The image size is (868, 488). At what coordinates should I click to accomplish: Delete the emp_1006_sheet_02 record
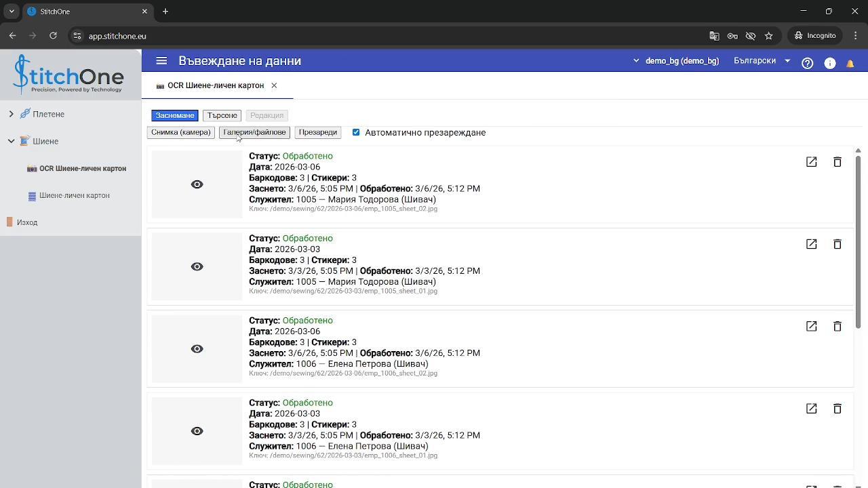point(837,326)
